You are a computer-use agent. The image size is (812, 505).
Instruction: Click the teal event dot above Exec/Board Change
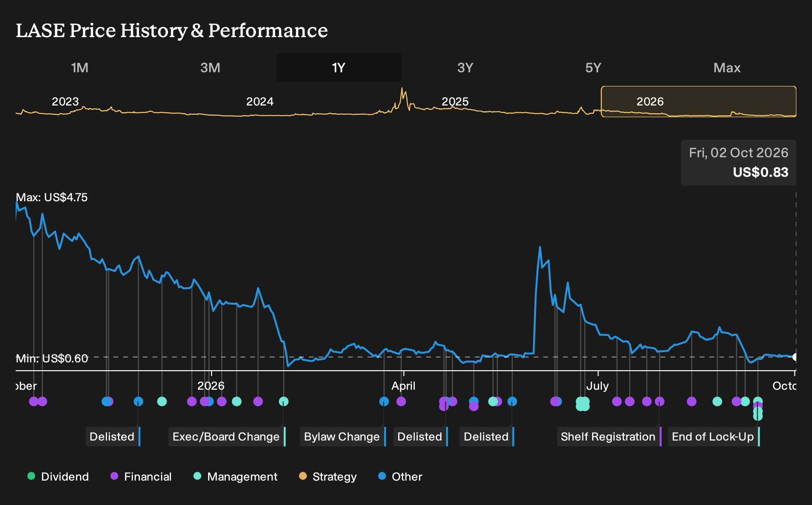pos(283,401)
